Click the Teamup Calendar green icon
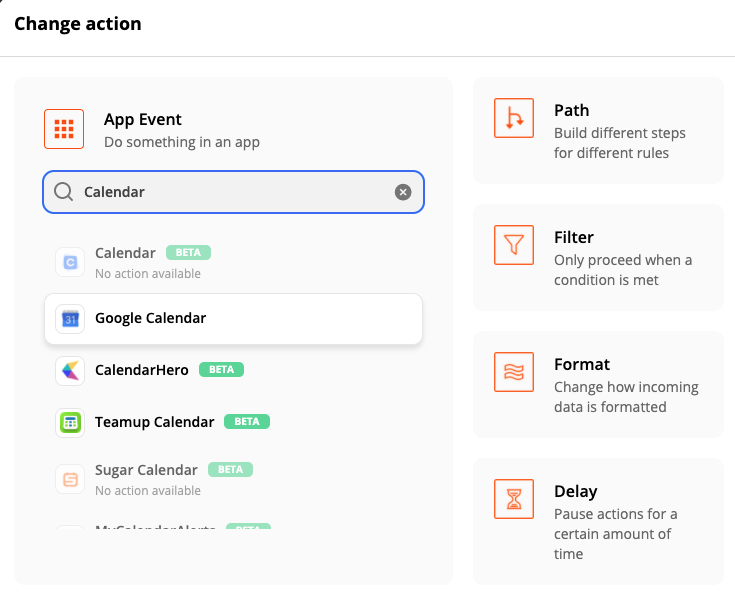The width and height of the screenshot is (735, 593). click(x=70, y=422)
